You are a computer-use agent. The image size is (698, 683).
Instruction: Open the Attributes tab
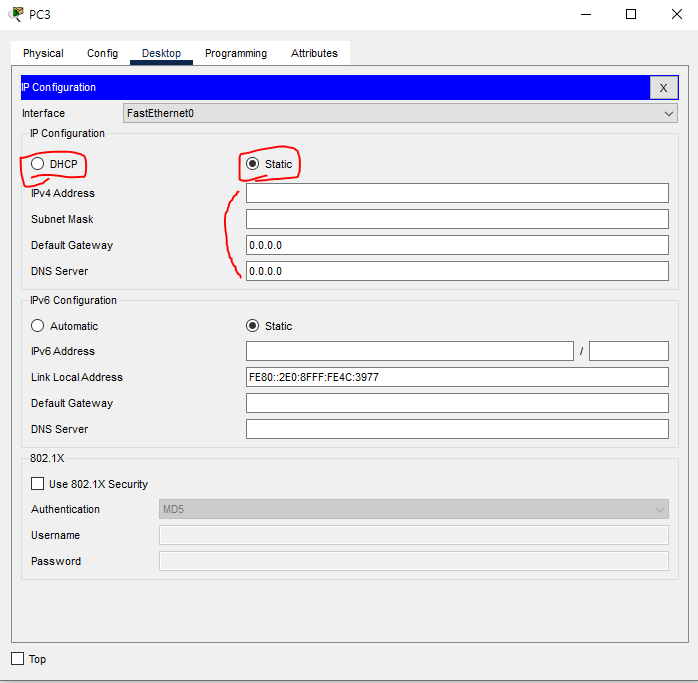tap(314, 53)
